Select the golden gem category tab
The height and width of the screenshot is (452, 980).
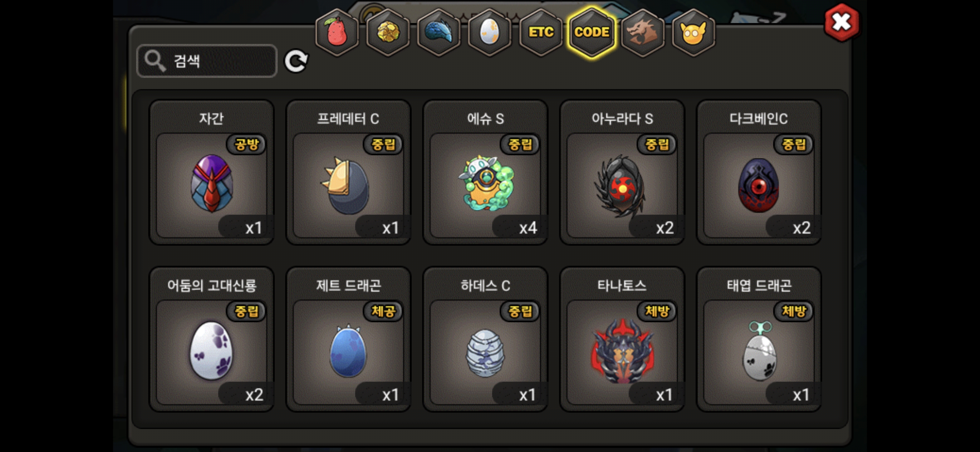pyautogui.click(x=388, y=32)
